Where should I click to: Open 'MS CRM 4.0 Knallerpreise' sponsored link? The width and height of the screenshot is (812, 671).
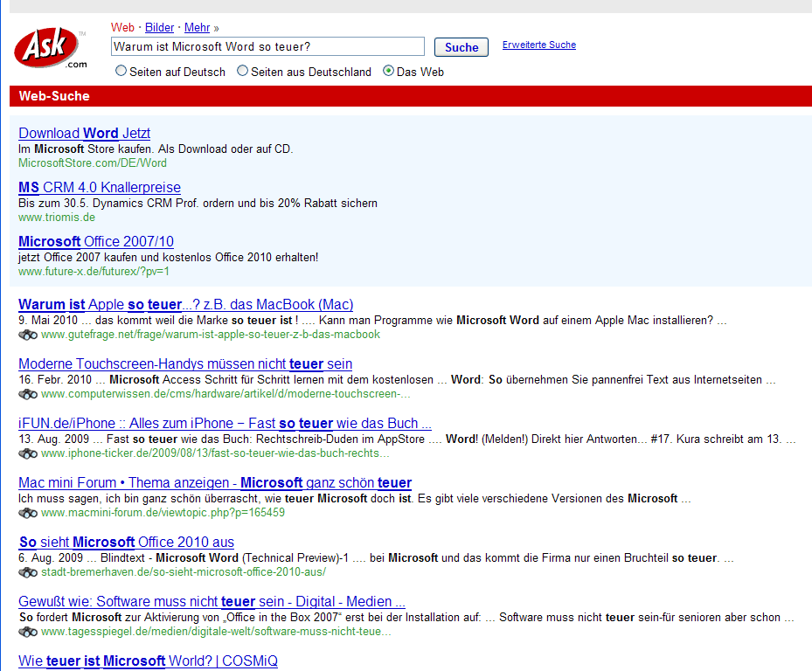[100, 188]
